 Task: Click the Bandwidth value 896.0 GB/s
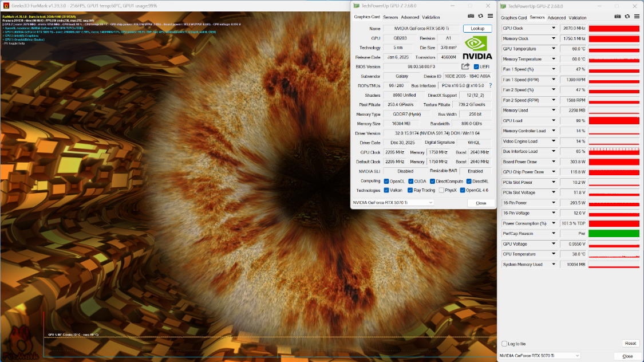point(472,124)
